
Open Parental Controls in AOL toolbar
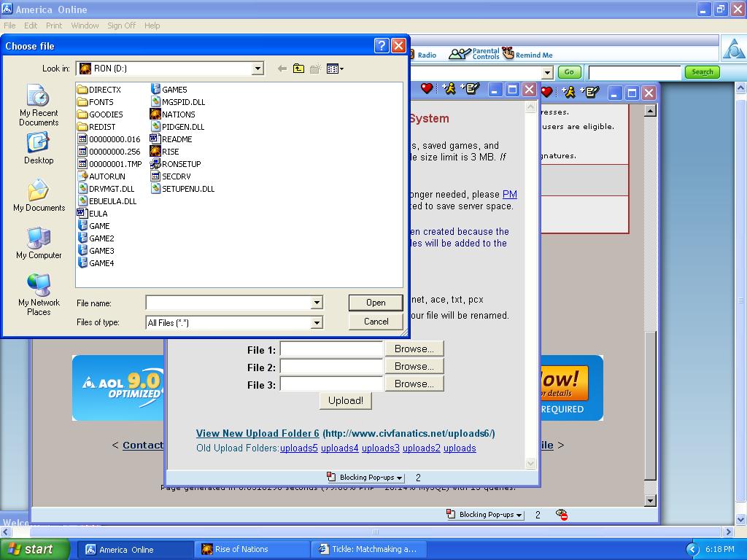(474, 54)
